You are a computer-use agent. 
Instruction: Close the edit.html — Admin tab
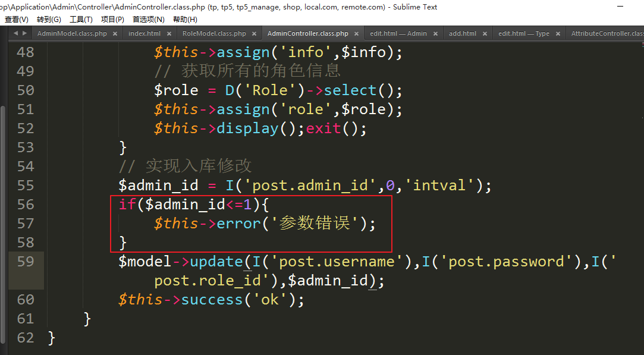coord(435,34)
